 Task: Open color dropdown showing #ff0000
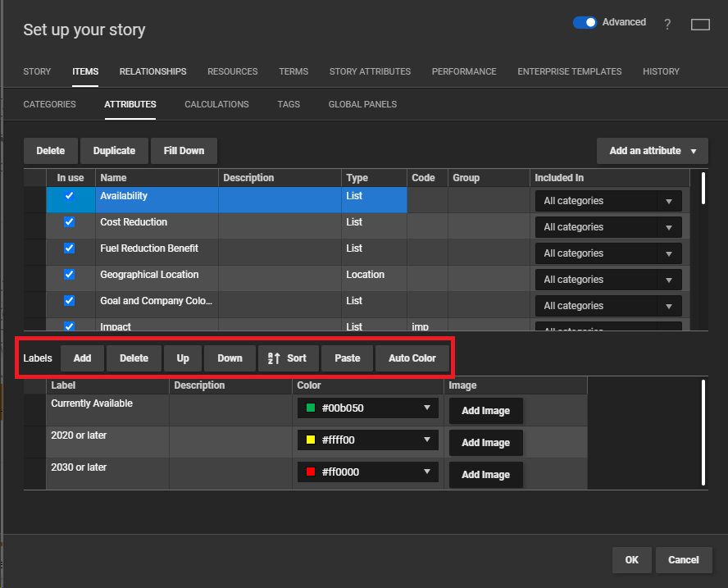point(368,472)
